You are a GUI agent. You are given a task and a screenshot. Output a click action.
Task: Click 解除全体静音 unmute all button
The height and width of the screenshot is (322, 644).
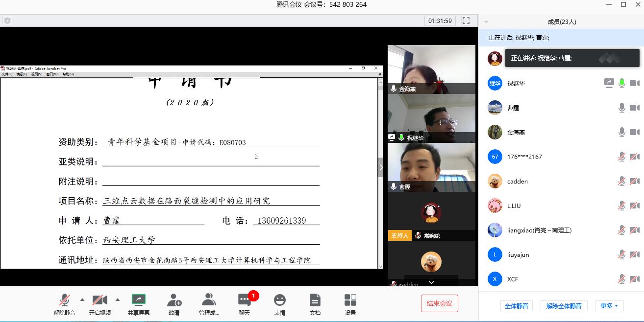[564, 306]
